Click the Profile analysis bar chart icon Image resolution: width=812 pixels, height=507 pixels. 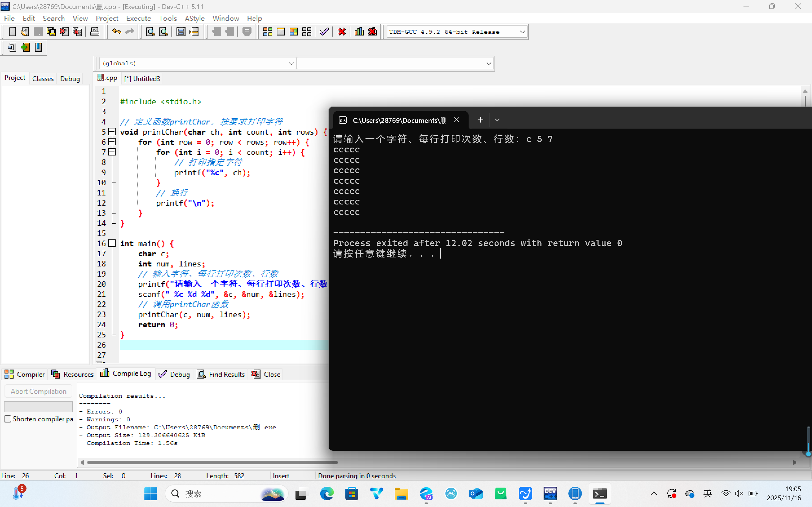click(x=359, y=32)
